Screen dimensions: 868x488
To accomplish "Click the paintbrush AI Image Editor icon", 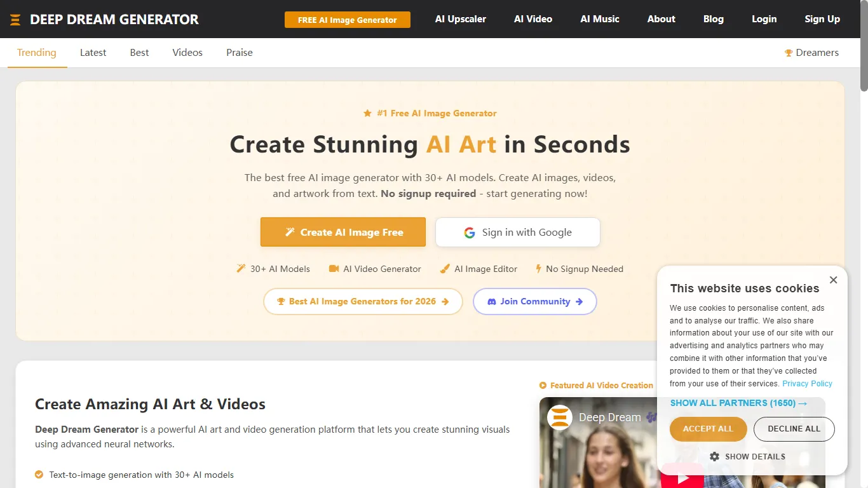I will point(445,269).
